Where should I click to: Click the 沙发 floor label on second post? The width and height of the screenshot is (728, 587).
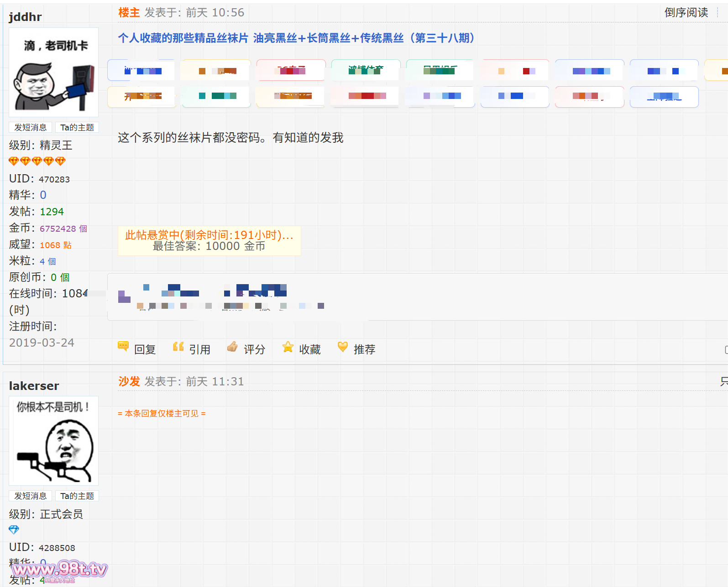tap(129, 381)
